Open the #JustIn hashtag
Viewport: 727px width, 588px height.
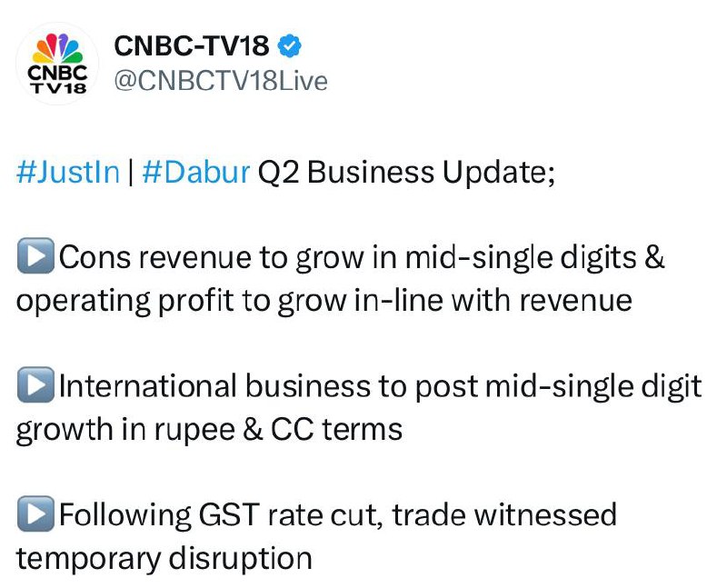(67, 172)
